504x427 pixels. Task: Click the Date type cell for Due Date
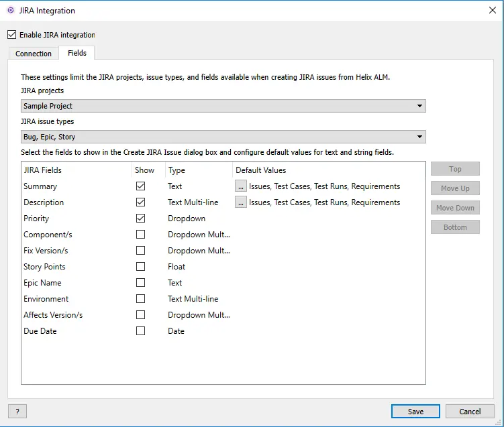point(176,331)
